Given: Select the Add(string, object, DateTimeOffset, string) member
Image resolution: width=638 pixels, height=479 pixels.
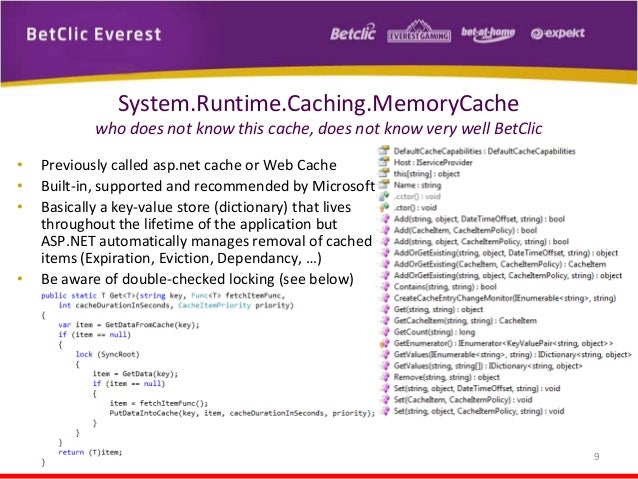Looking at the screenshot, I should tap(479, 219).
